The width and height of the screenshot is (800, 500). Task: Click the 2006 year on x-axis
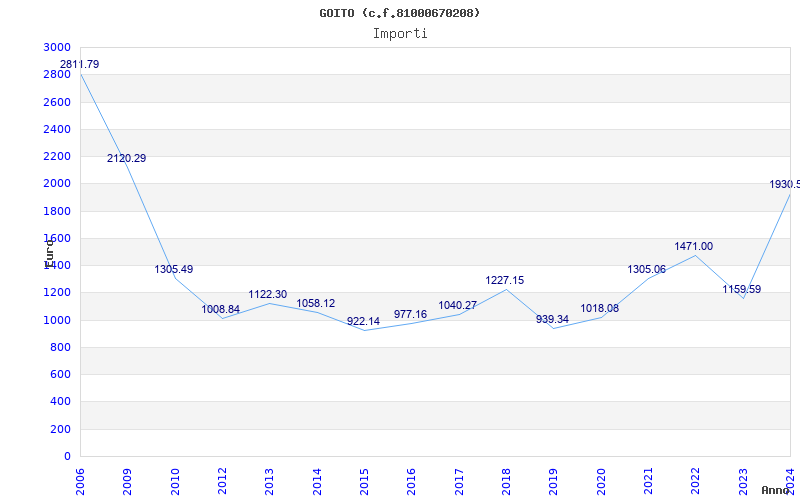point(81,480)
